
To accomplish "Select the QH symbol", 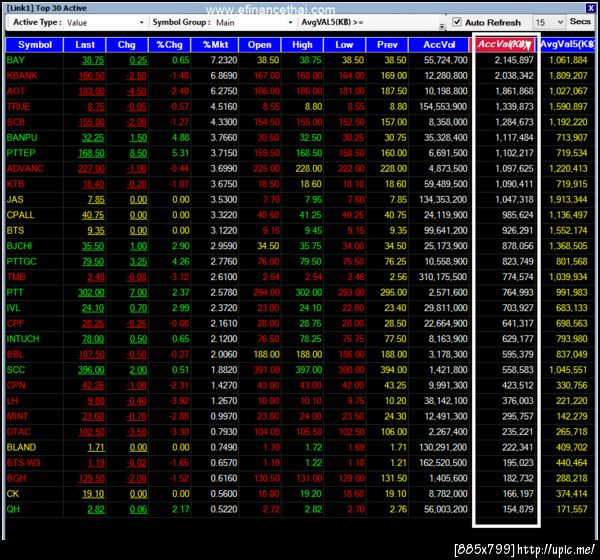I will 13,509.
